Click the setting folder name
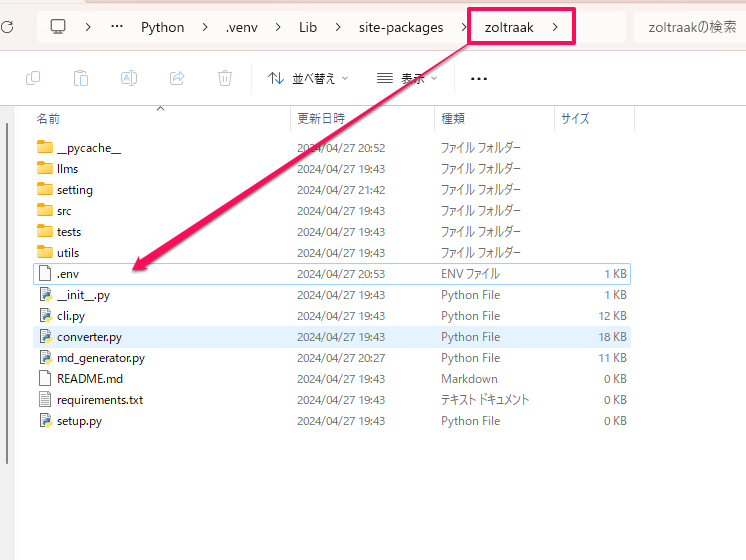Viewport: 746px width, 560px height. click(x=75, y=190)
